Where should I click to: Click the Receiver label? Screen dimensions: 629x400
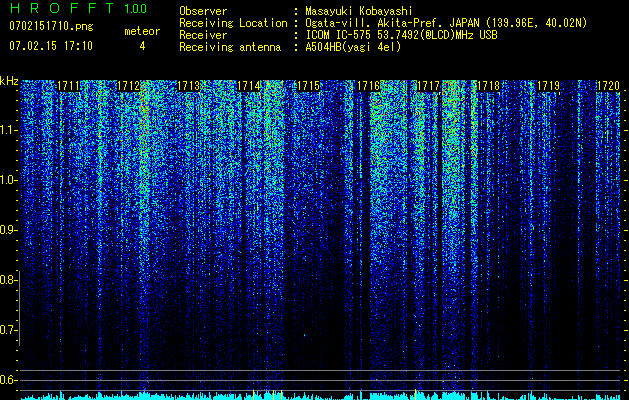(x=203, y=35)
